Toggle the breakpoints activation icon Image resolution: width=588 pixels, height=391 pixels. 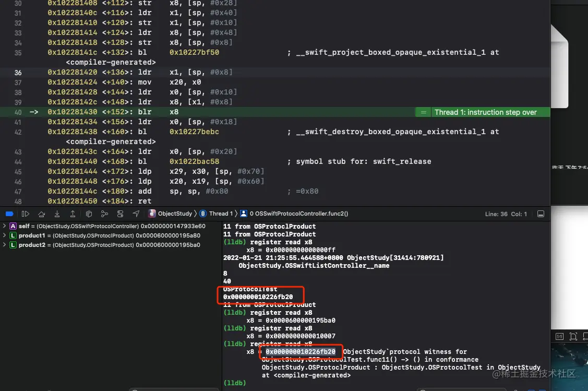[x=10, y=214]
